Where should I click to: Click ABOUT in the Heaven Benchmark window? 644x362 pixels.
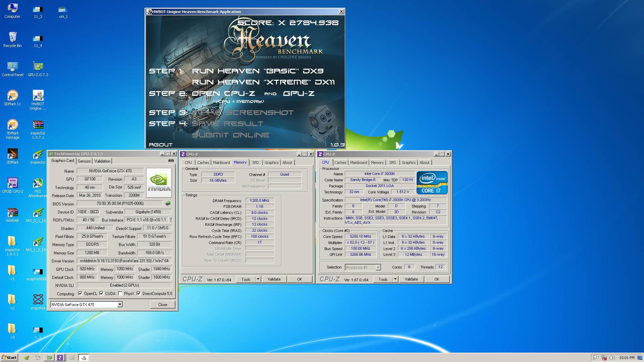(x=161, y=144)
